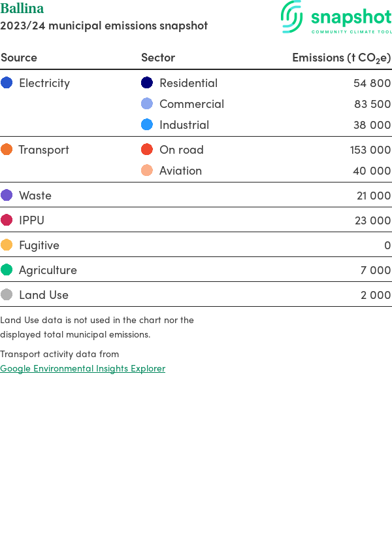Screen dimensions: 392x556
Task: Click the Snapshot Community Climate Tool logo
Action: pyautogui.click(x=336, y=18)
